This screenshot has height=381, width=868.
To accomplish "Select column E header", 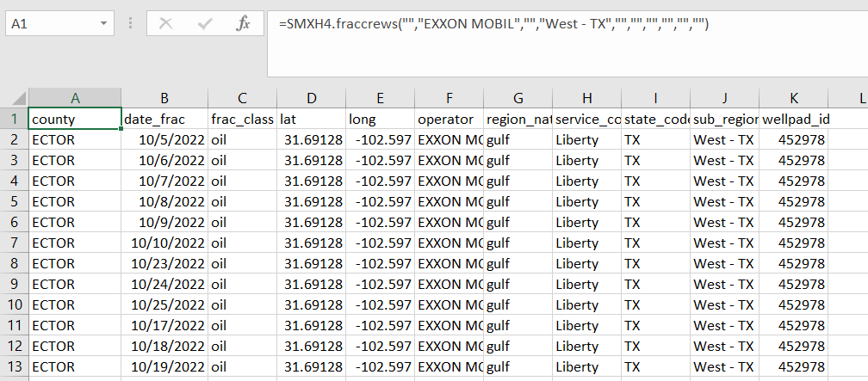I will [381, 98].
